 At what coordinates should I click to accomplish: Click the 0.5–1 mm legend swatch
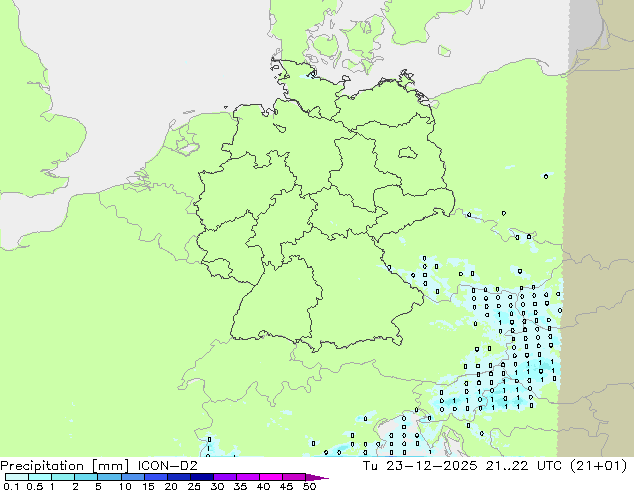click(40, 477)
